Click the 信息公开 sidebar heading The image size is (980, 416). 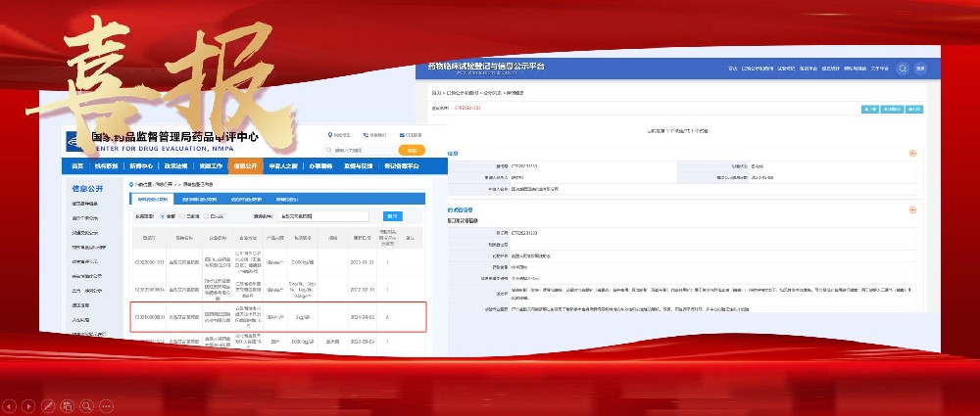87,188
